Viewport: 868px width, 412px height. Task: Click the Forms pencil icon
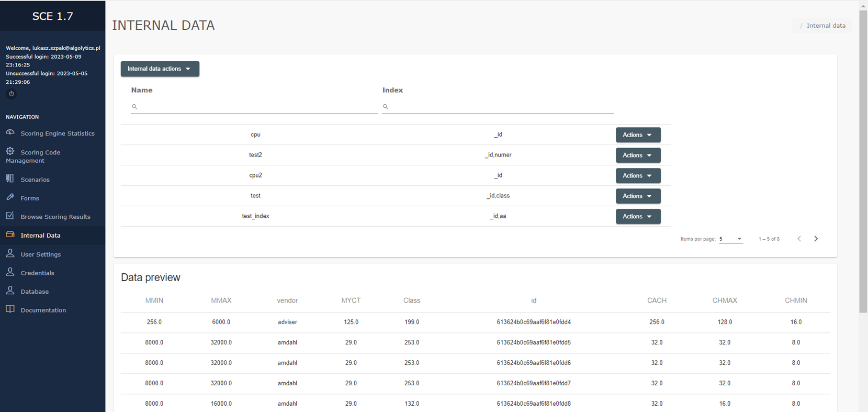(x=10, y=197)
